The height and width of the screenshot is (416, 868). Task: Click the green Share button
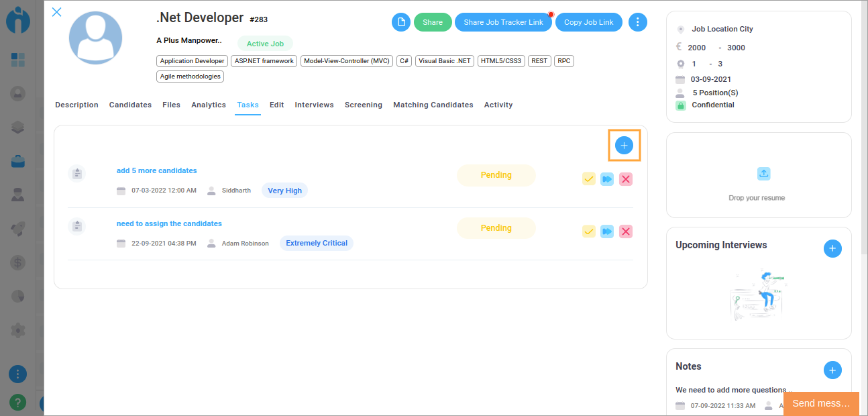pos(433,22)
